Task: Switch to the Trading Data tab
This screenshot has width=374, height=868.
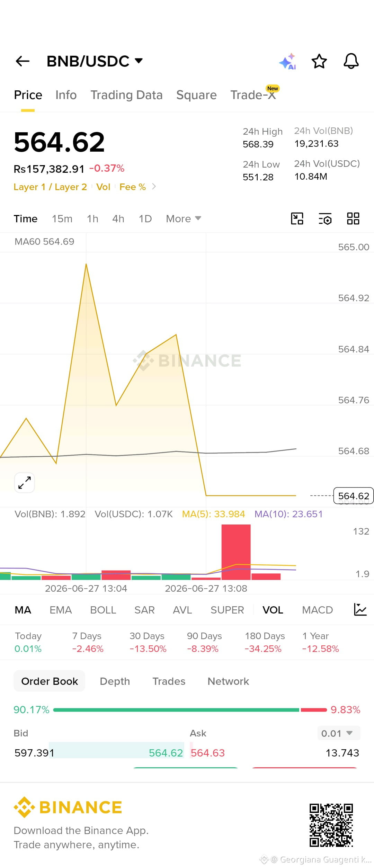Action: 127,95
